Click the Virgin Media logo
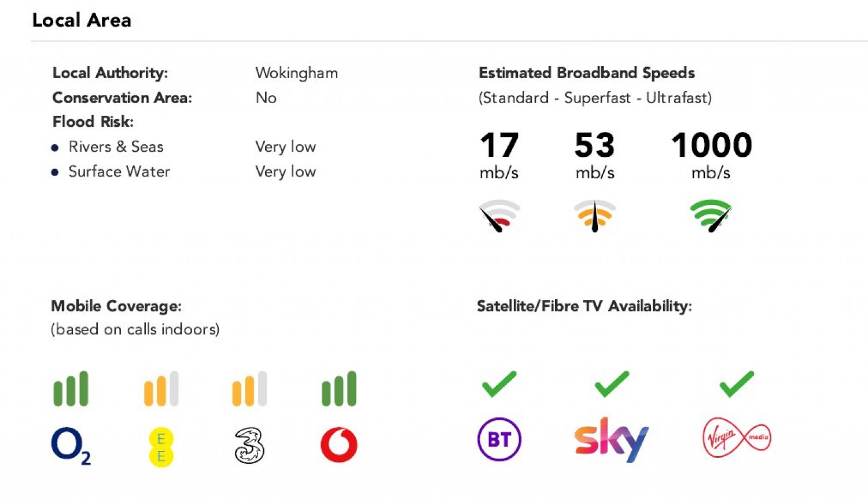Image resolution: width=868 pixels, height=499 pixels. (x=736, y=438)
